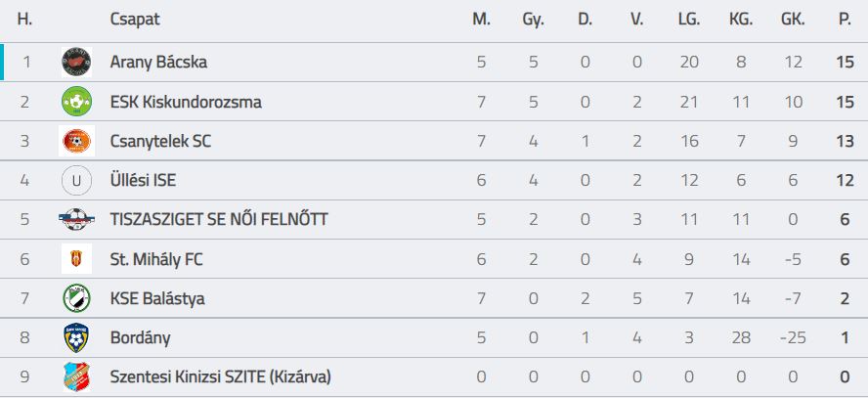Open the St. Mihály FC crest

tap(76, 259)
